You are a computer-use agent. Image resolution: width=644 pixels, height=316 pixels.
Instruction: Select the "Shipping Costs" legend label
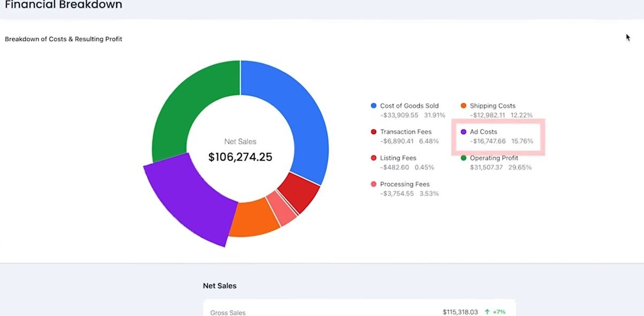tap(493, 106)
